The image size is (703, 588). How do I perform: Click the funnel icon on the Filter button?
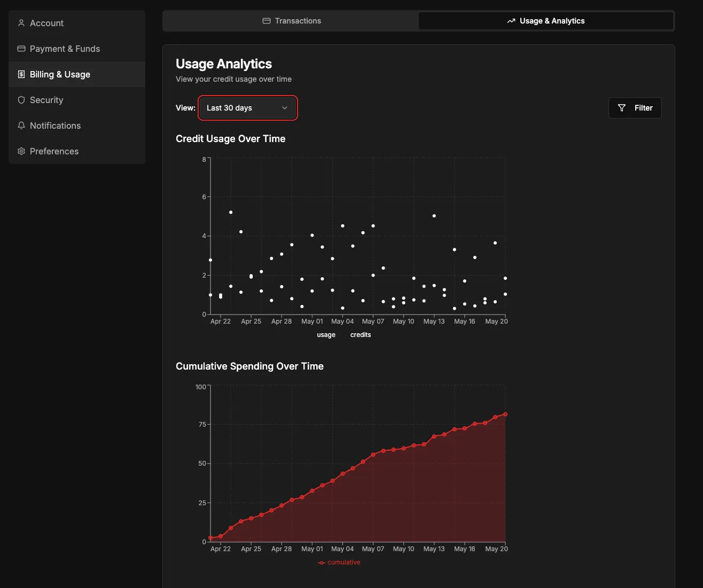[x=622, y=108]
